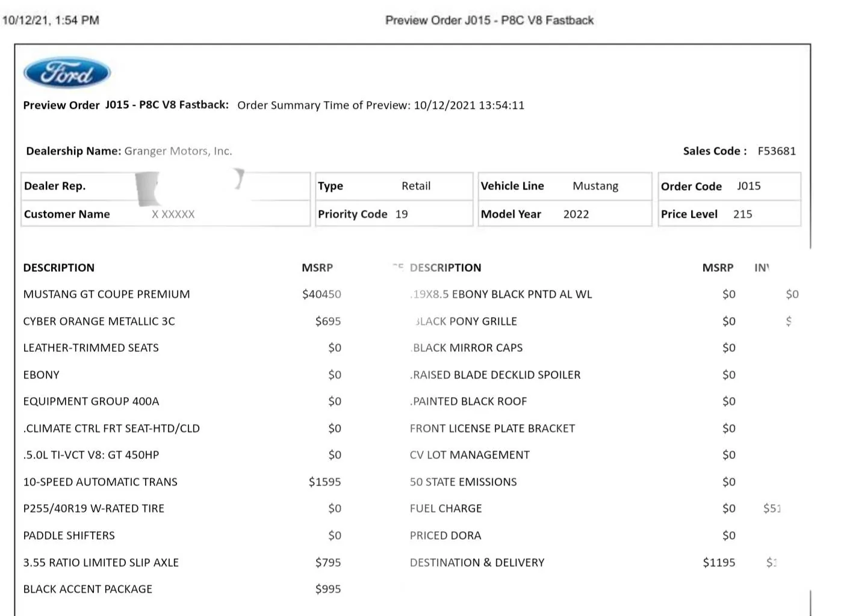This screenshot has height=616, width=841.
Task: Click MUSTANG GT COUPE PREMIUM description
Action: click(107, 294)
